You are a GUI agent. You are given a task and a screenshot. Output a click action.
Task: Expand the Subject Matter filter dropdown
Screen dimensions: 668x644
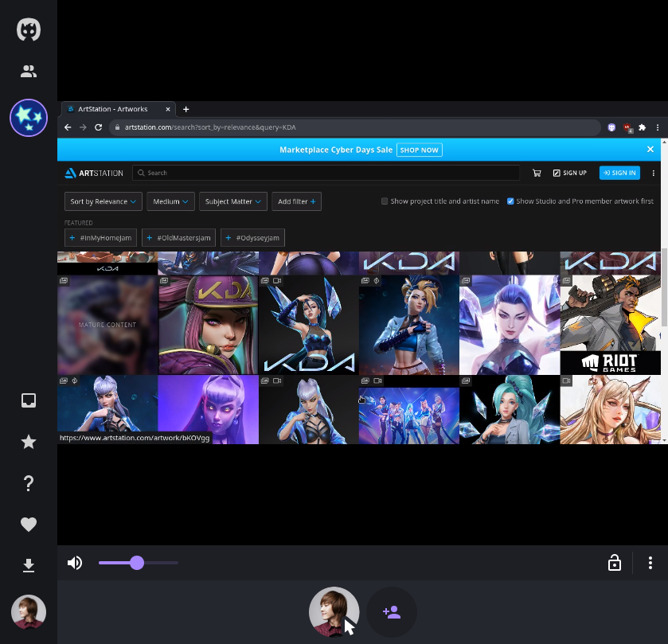point(233,201)
